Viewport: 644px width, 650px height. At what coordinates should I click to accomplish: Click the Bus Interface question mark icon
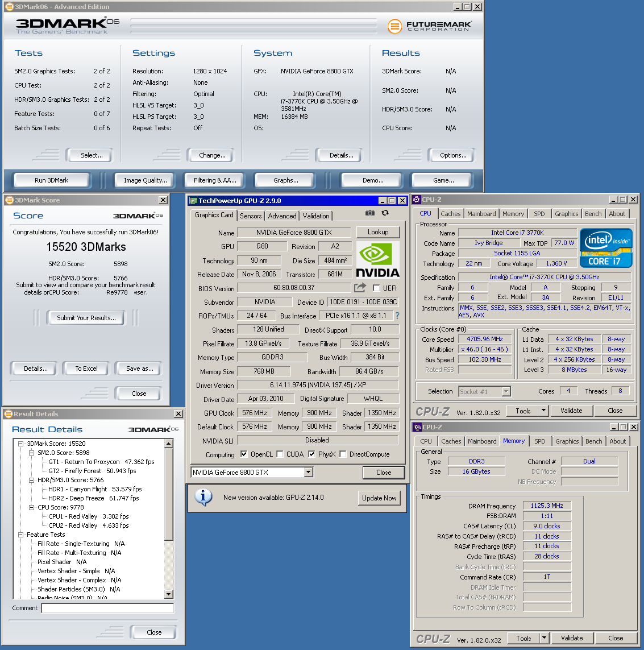point(397,316)
